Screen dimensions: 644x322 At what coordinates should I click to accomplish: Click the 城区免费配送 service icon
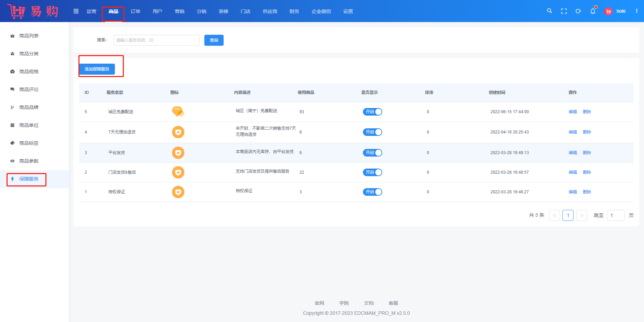[178, 112]
